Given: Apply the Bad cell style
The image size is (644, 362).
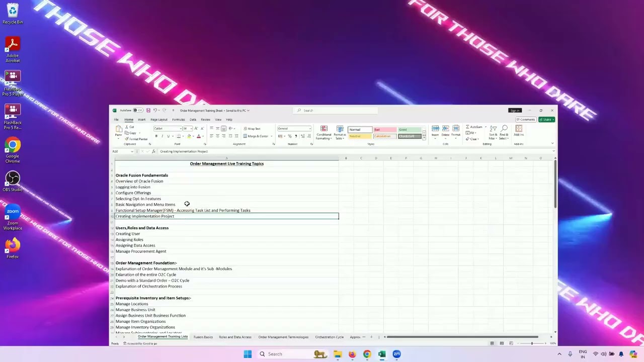Looking at the screenshot, I should [384, 130].
